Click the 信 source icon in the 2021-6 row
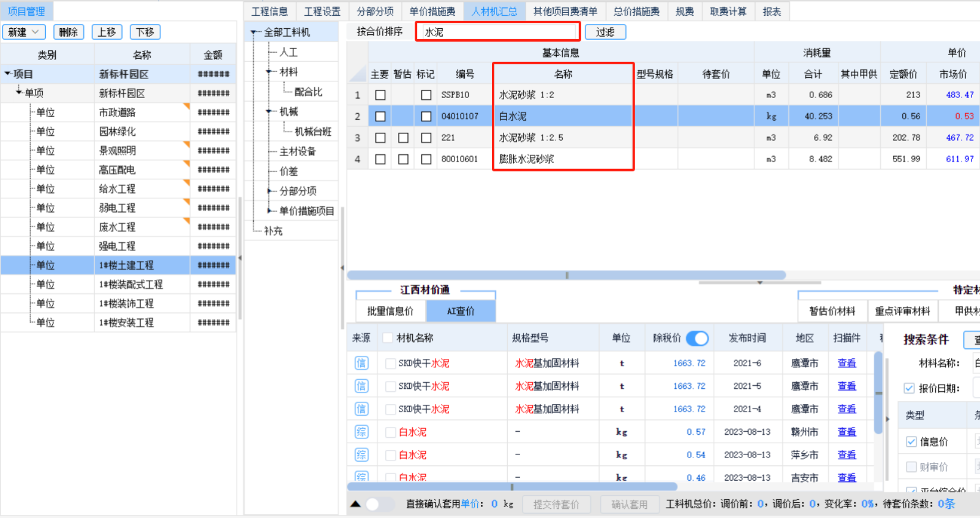Image resolution: width=980 pixels, height=518 pixels. (361, 363)
